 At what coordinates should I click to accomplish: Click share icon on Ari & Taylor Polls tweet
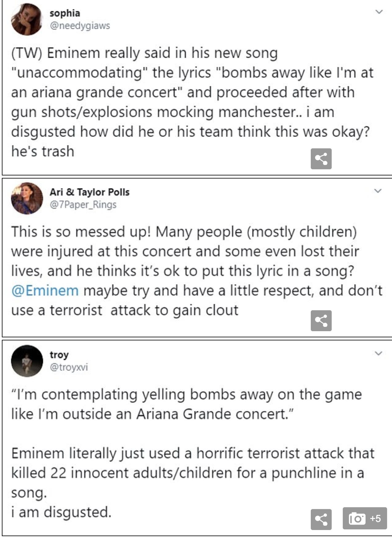[321, 321]
